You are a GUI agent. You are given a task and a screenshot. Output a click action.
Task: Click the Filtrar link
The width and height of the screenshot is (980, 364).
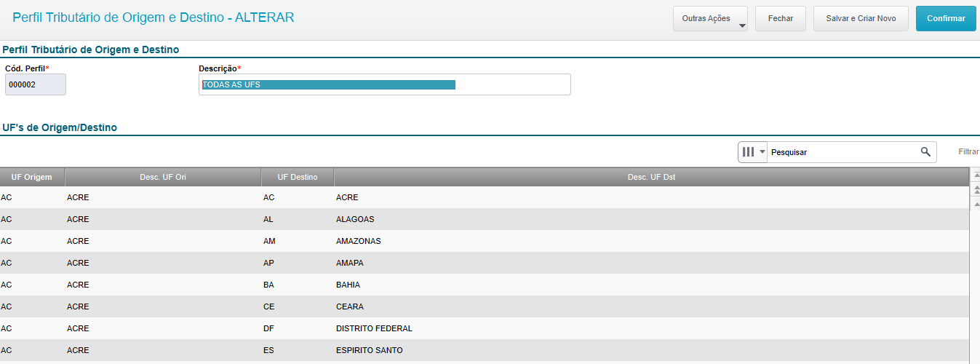[x=968, y=152]
